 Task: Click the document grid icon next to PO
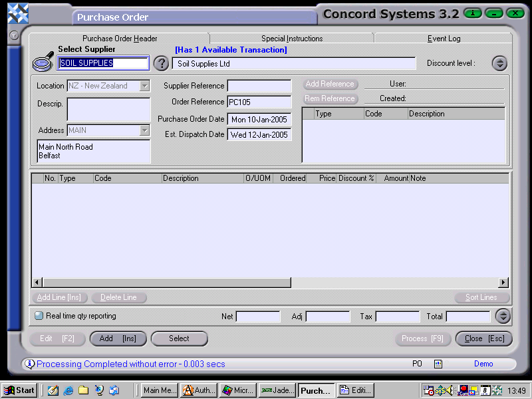point(437,364)
